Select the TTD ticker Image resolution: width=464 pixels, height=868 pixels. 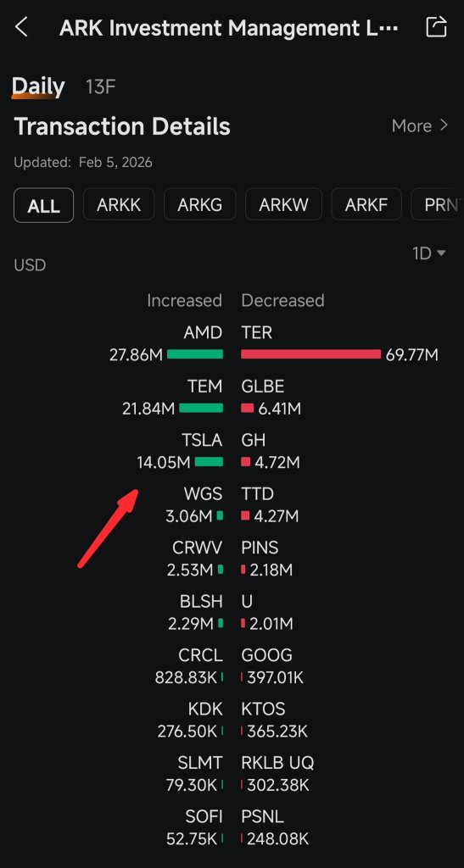click(258, 493)
